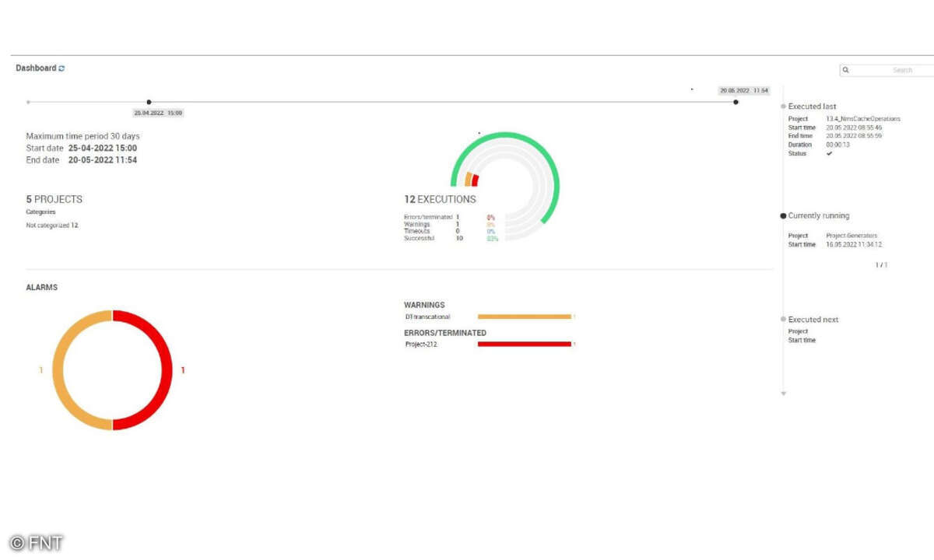This screenshot has height=560, width=934.
Task: Click the Maximum time period 30 days text
Action: tap(83, 136)
